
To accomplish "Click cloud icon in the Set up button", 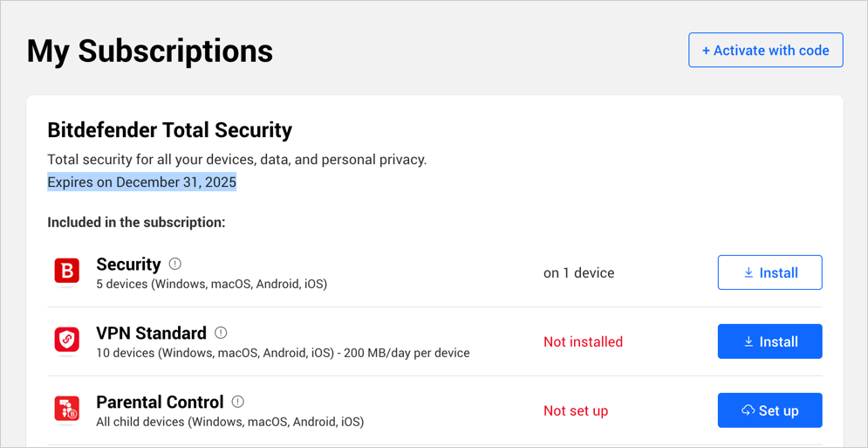I will (748, 410).
